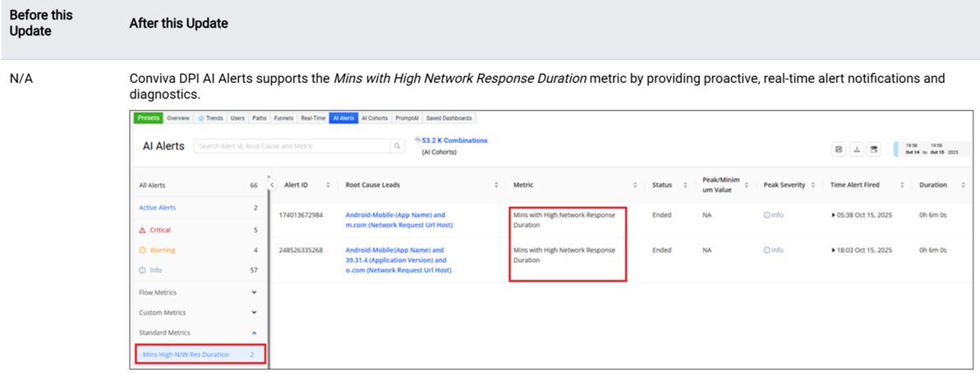The height and width of the screenshot is (373, 980).
Task: Focus the alert search input field
Action: coord(292,146)
